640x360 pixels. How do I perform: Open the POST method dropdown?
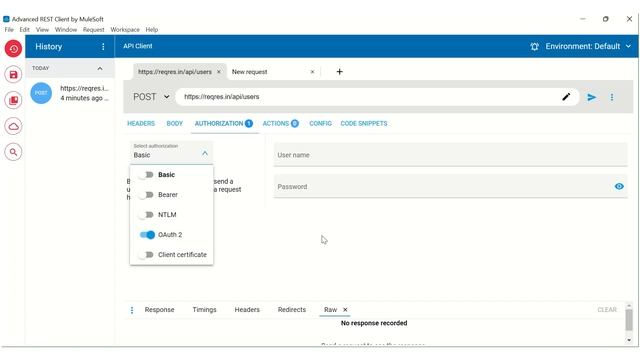151,97
